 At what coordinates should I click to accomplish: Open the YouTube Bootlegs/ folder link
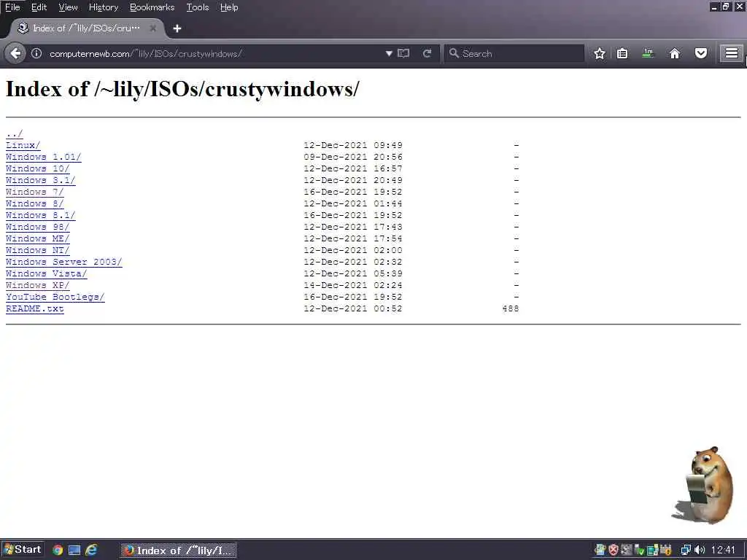(x=55, y=297)
